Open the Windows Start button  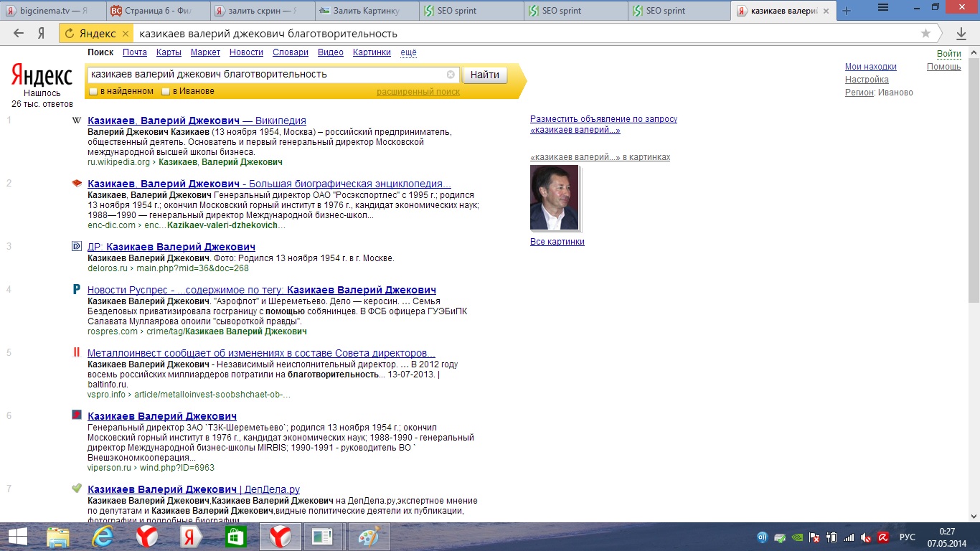pos(17,537)
